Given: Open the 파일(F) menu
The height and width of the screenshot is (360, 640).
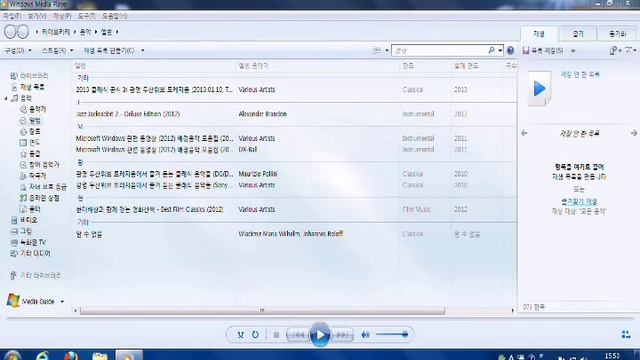Looking at the screenshot, I should (12, 16).
